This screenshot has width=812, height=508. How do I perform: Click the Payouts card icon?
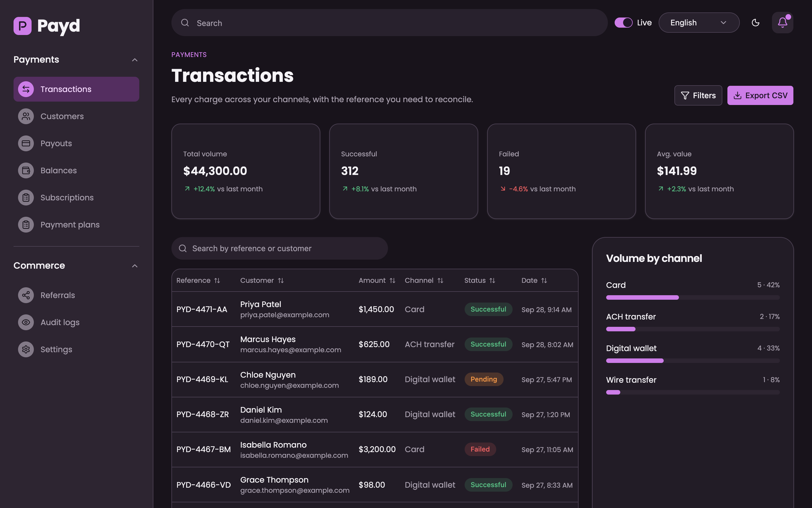coord(26,143)
